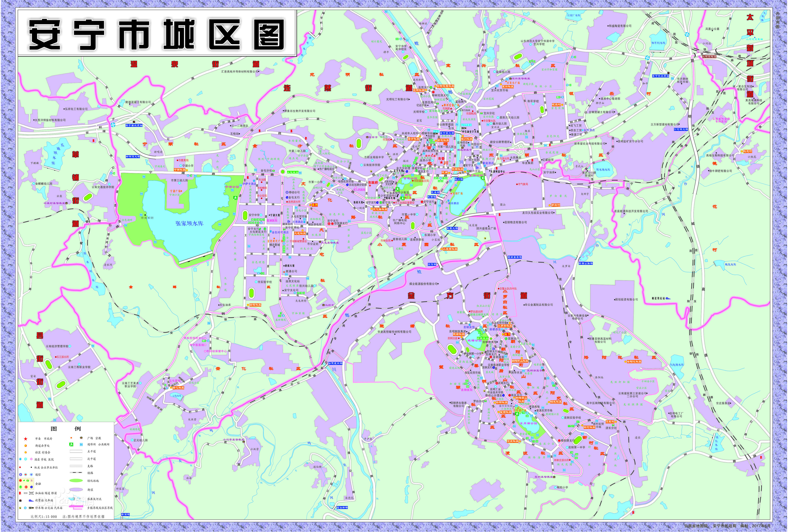The image size is (788, 532).
Task: Click the China Telecom icon at 电信公司
Action: pyautogui.click(x=477, y=147)
